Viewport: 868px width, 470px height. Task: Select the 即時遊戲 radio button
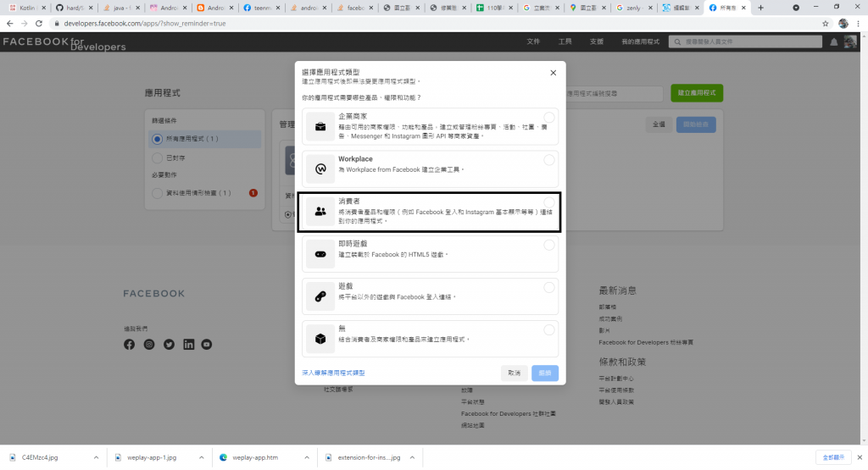click(x=548, y=245)
